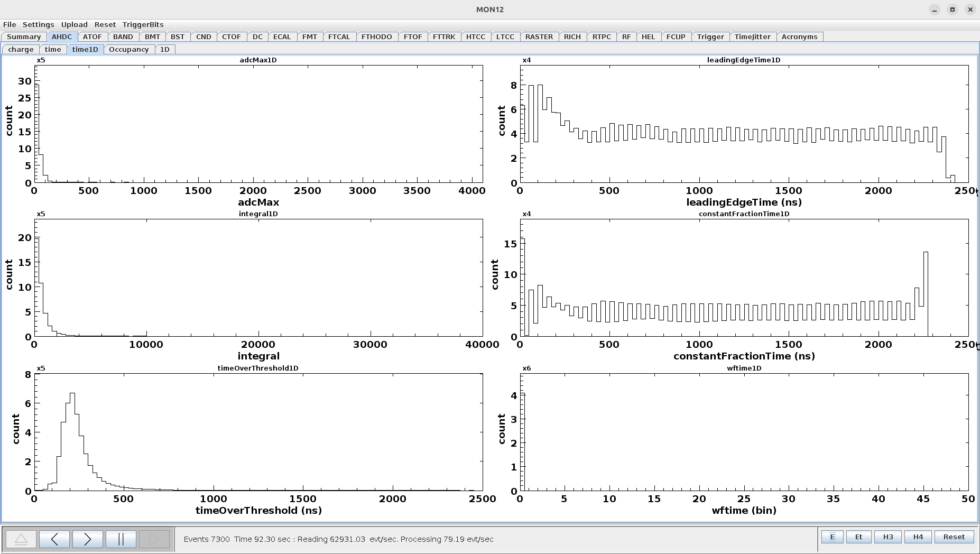The width and height of the screenshot is (980, 554).
Task: Switch to the ATOF tab
Action: click(93, 36)
